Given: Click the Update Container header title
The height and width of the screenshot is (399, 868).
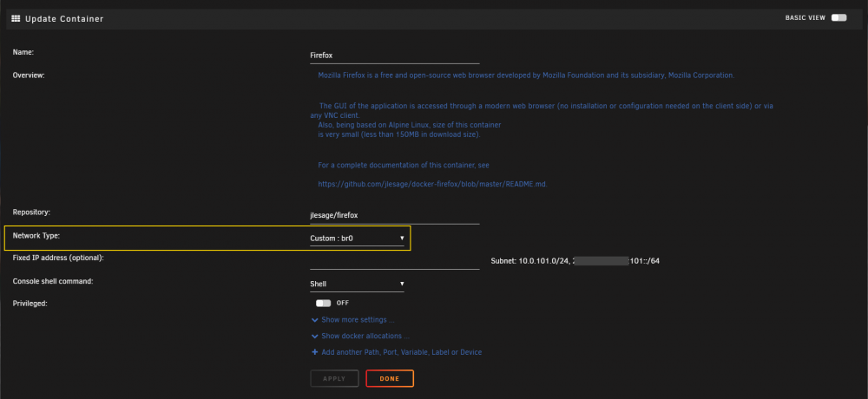Looking at the screenshot, I should tap(64, 19).
